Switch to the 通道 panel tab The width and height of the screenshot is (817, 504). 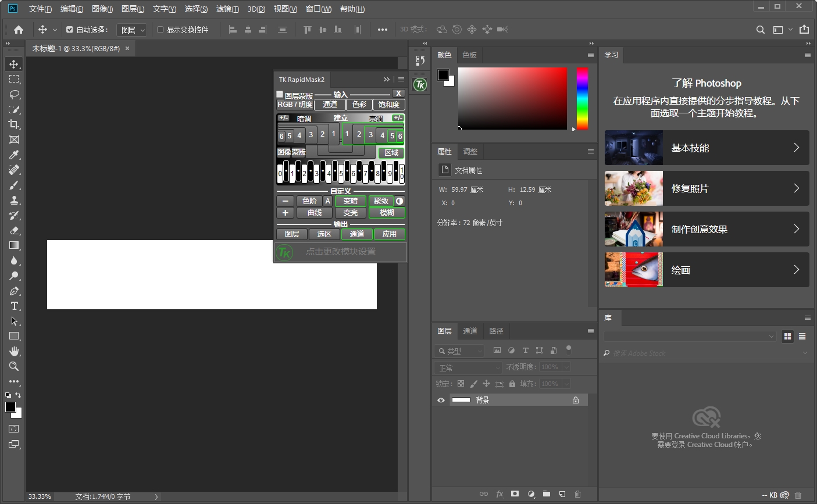[470, 331]
